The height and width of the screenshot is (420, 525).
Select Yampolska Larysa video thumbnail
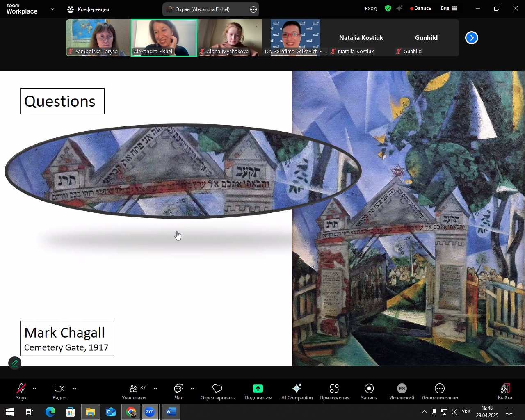(x=98, y=38)
